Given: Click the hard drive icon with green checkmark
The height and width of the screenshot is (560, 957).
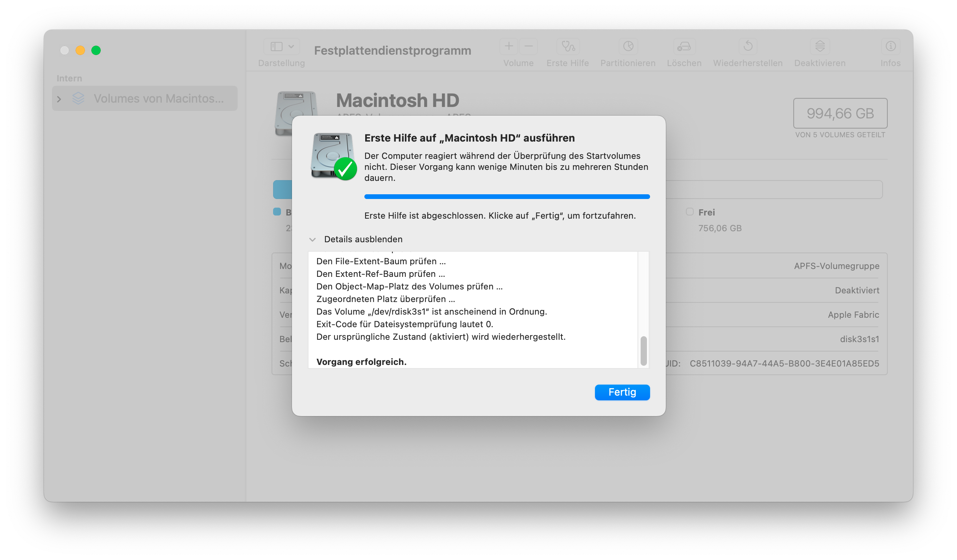Looking at the screenshot, I should (334, 157).
